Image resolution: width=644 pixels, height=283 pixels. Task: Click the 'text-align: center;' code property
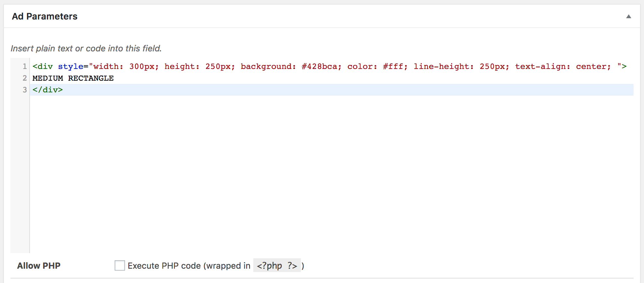point(563,66)
